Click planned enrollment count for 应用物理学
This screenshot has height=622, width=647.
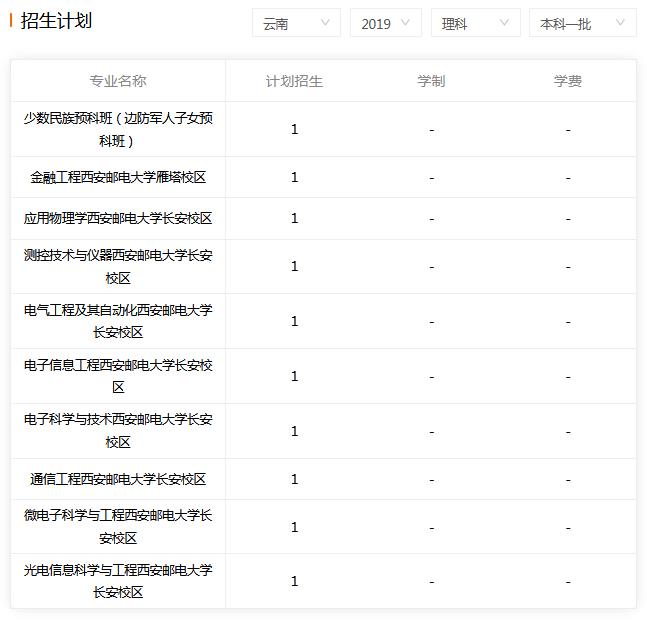(294, 218)
